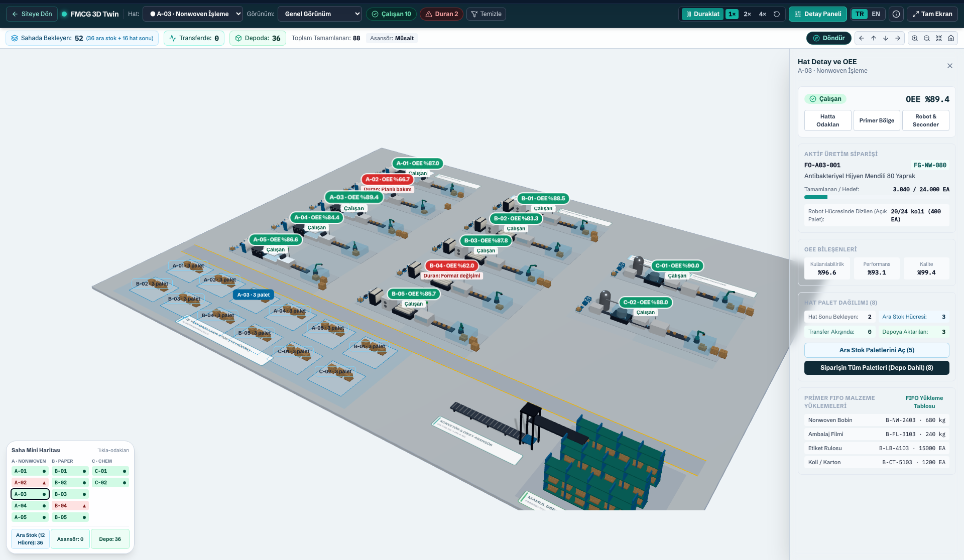
Task: Select Robot & Sekonder tab
Action: 926,120
